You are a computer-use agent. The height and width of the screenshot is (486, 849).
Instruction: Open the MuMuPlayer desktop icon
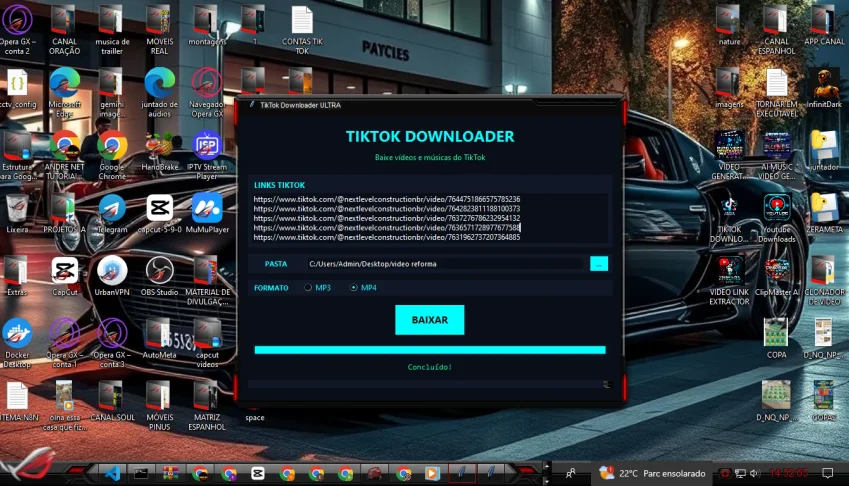pos(207,214)
